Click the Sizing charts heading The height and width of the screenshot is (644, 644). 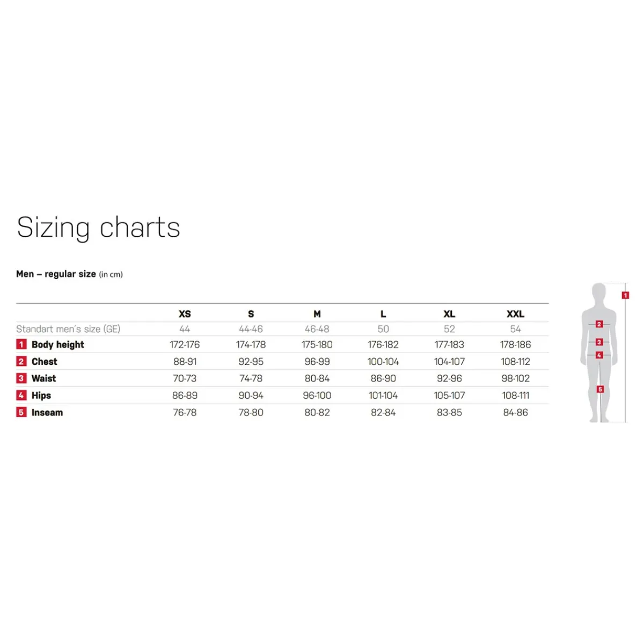click(x=98, y=228)
